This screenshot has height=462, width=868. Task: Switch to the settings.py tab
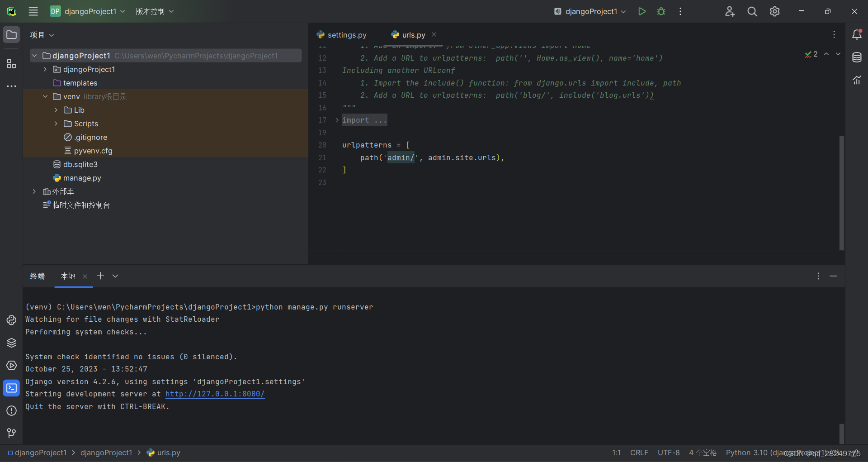[342, 35]
